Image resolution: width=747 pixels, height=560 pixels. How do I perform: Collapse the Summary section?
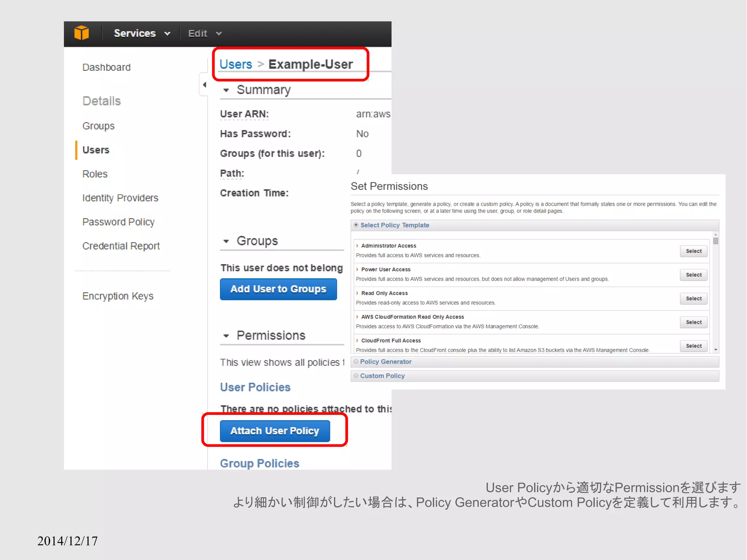tap(226, 90)
